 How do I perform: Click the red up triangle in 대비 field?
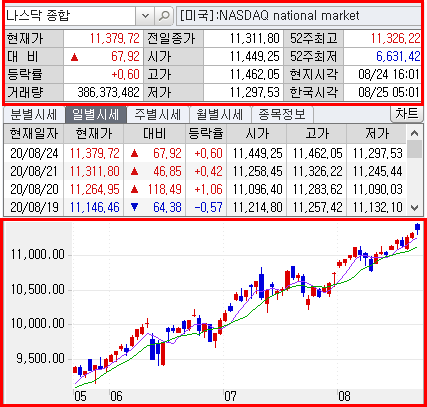(x=75, y=57)
